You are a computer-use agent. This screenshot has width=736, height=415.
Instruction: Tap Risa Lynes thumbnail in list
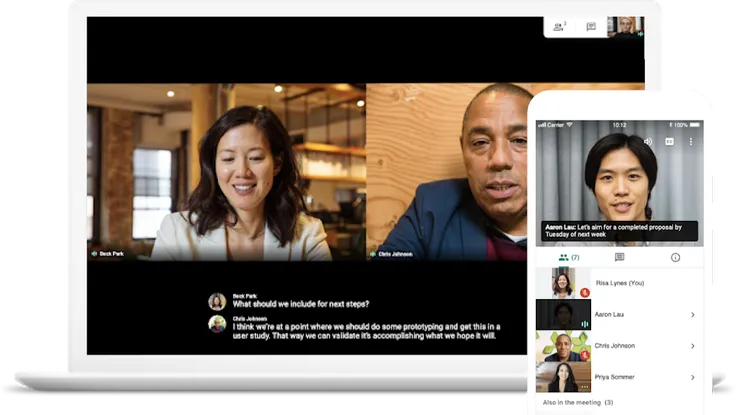pos(563,283)
